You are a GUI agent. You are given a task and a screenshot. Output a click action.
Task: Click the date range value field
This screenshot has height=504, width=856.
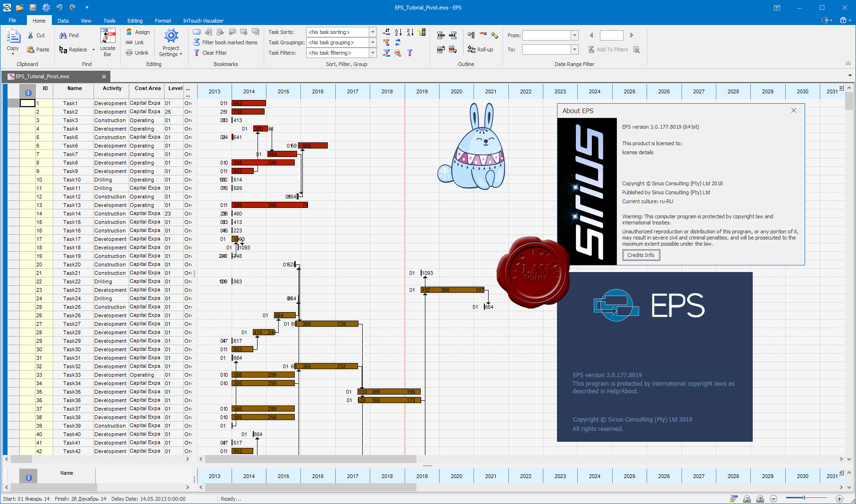[x=612, y=35]
